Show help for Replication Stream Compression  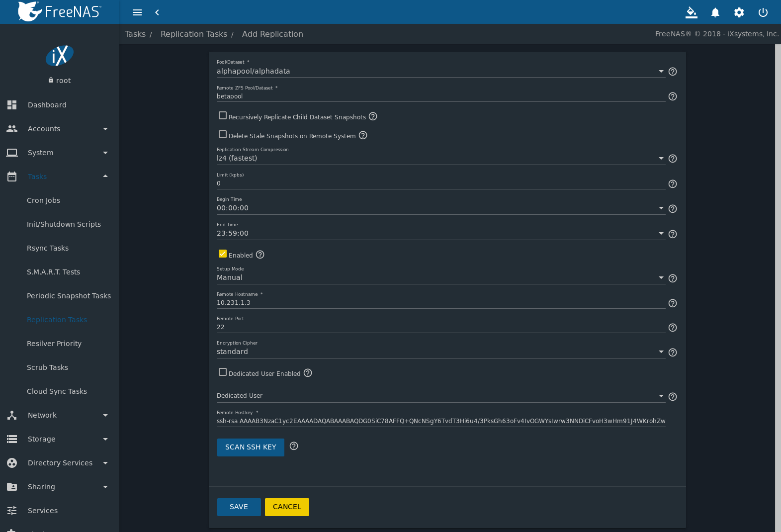coord(673,159)
